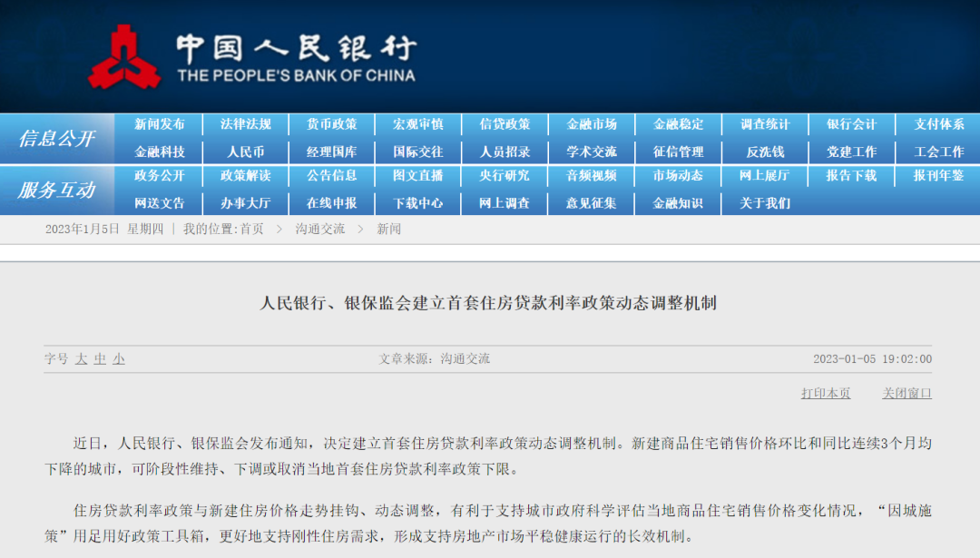Navigate to 首页 in breadcrumb
Image resolution: width=980 pixels, height=558 pixels.
252,230
